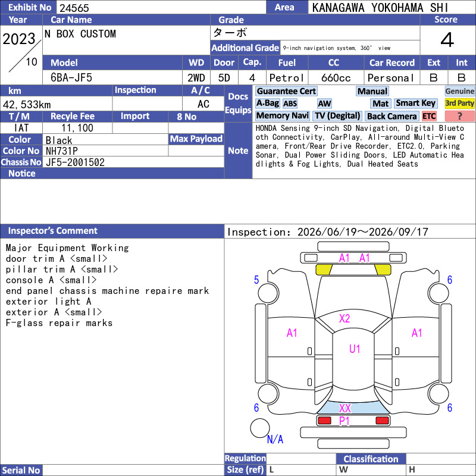Click the spare tire circle in the diagram
The image size is (476, 476).
[x=260, y=428]
